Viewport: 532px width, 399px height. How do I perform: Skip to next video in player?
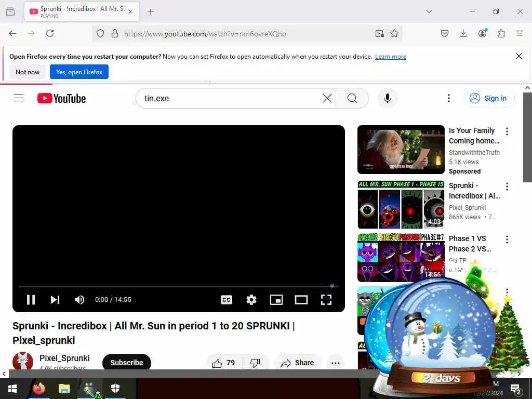tap(55, 300)
